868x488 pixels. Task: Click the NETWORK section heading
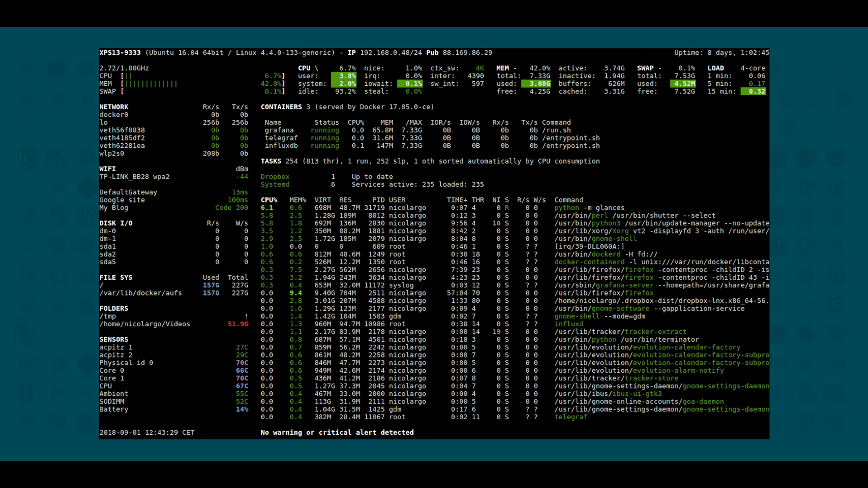point(114,107)
